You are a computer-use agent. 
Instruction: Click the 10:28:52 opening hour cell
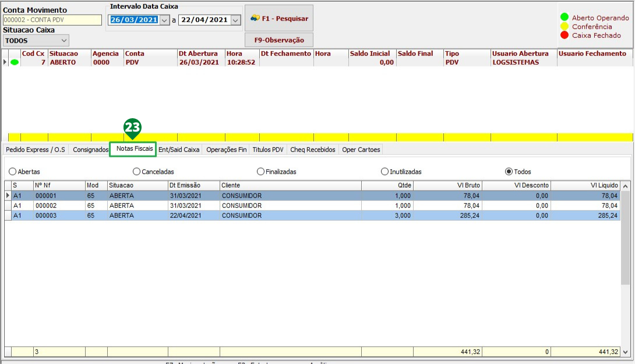(242, 62)
